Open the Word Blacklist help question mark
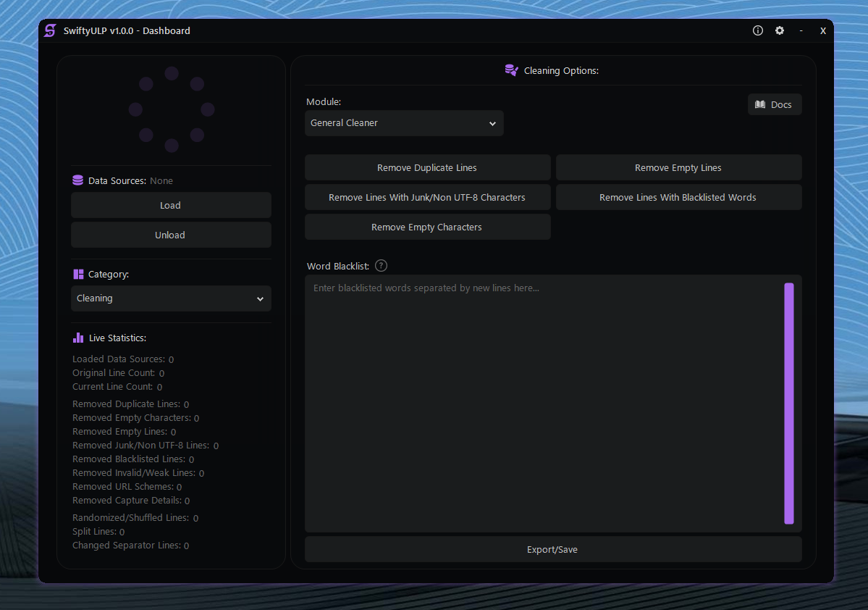This screenshot has width=868, height=610. click(x=381, y=265)
